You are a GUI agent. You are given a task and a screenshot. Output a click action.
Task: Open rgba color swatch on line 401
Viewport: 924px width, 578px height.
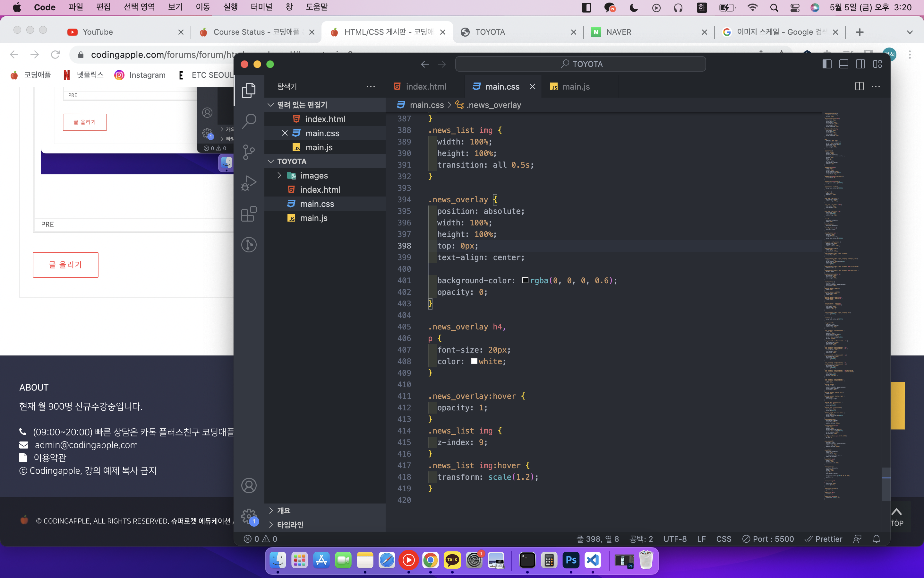point(525,280)
